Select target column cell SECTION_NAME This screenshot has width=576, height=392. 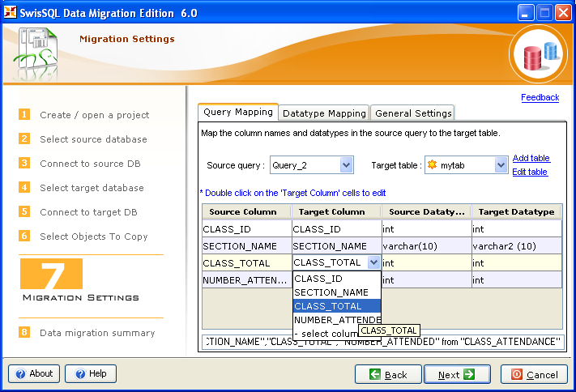336,245
